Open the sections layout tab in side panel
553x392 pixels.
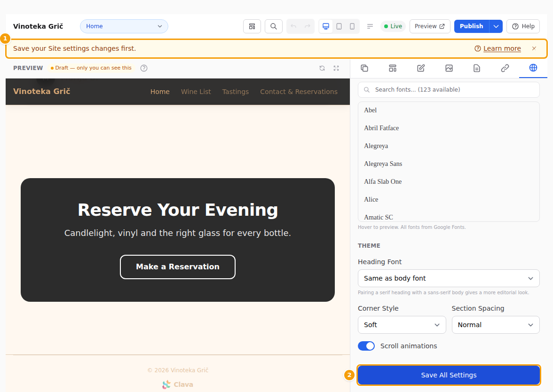click(x=393, y=68)
